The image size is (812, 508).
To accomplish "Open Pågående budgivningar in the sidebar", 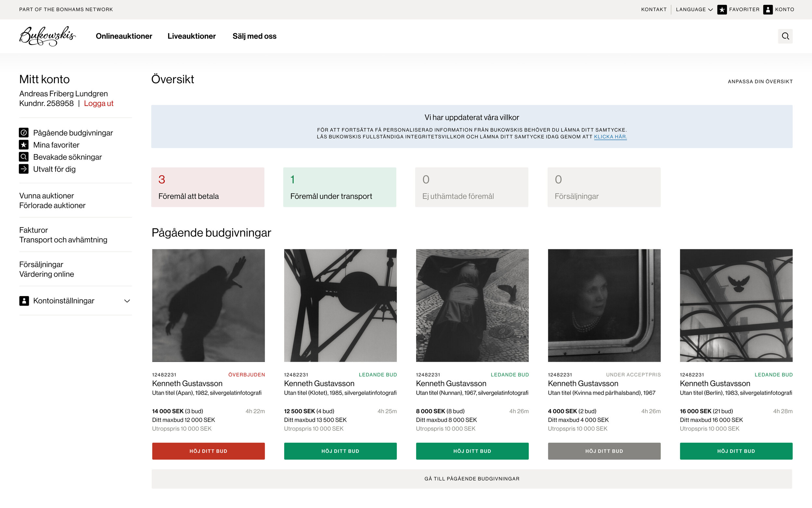I will [x=73, y=133].
